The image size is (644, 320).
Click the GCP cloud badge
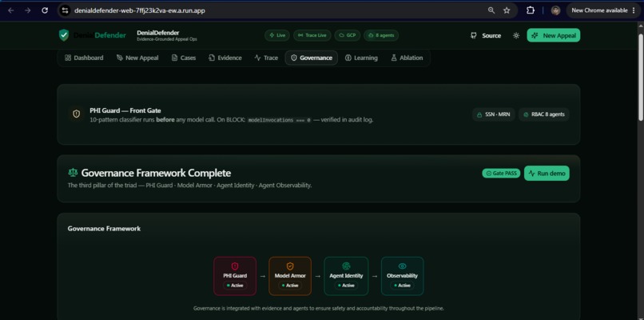(x=348, y=35)
